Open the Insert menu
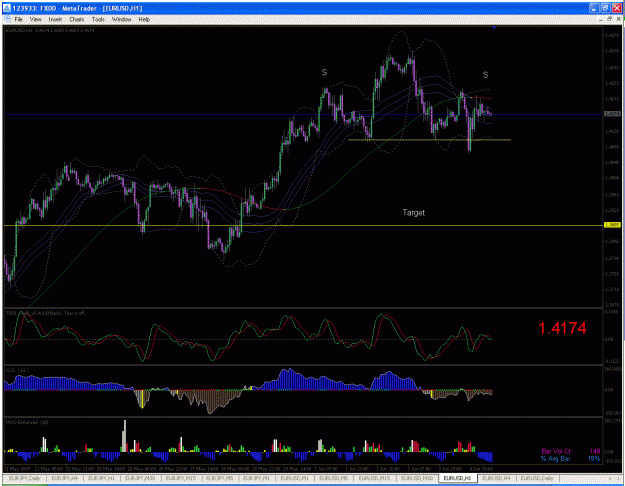 [x=55, y=19]
